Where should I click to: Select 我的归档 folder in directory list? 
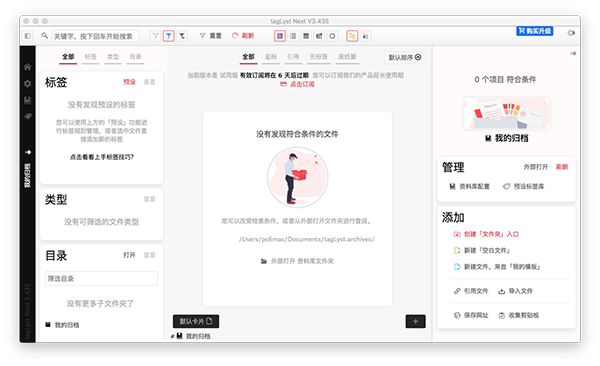coord(62,325)
